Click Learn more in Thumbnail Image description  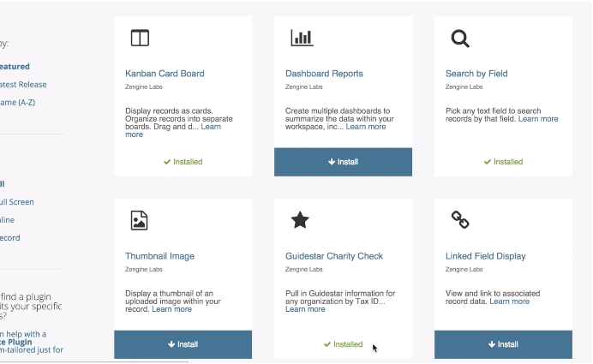click(171, 309)
